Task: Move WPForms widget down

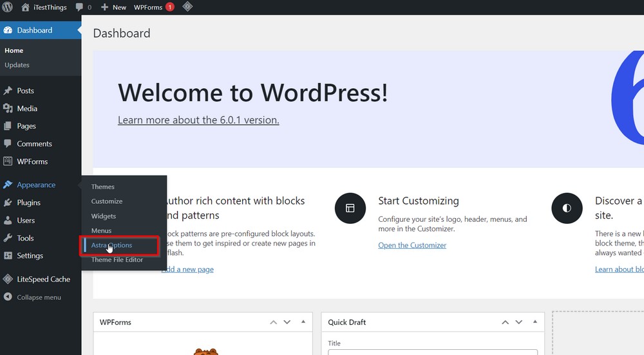Action: (x=287, y=322)
